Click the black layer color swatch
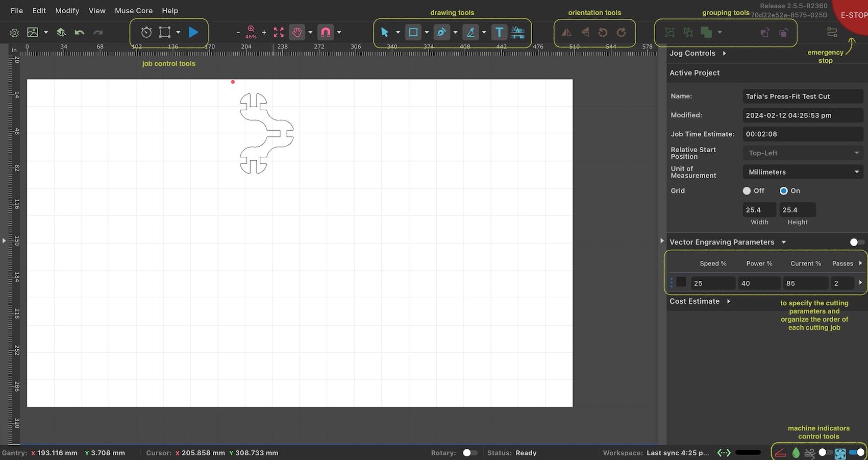868x460 pixels. (x=681, y=282)
